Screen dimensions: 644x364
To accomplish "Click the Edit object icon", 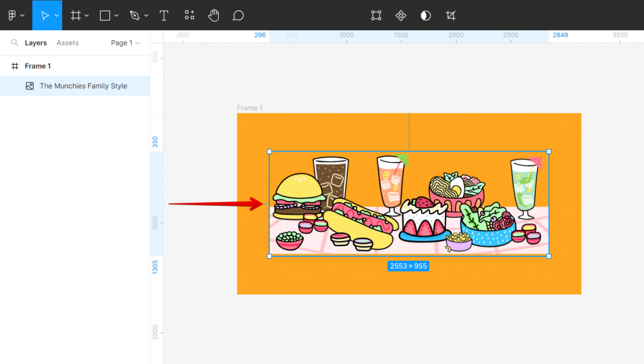I will 375,15.
